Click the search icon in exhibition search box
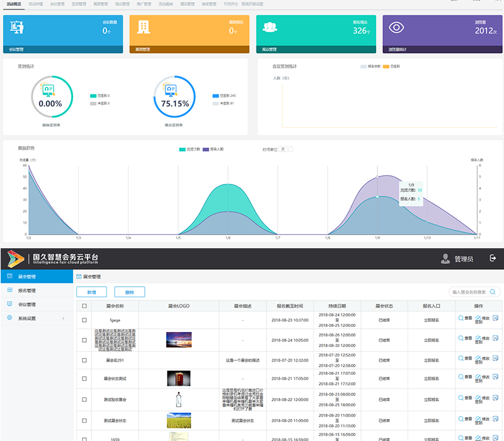The width and height of the screenshot is (504, 441). (492, 292)
